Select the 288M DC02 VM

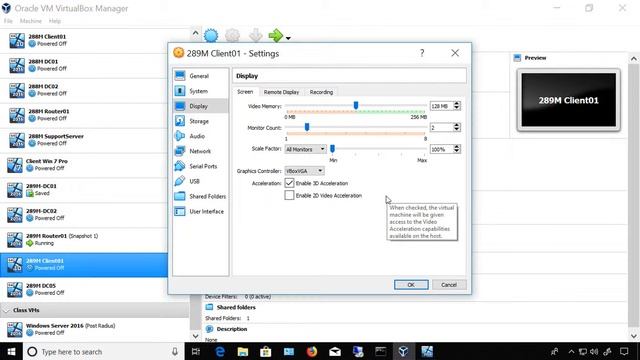click(x=95, y=90)
